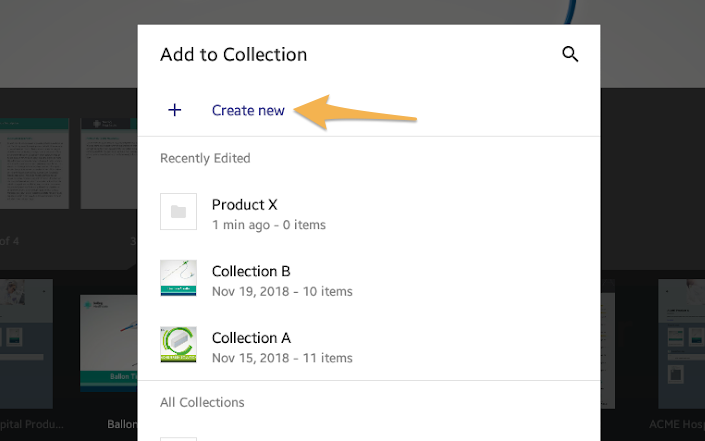The image size is (705, 441).
Task: Click the Add to Collection dialog title
Action: click(x=233, y=55)
